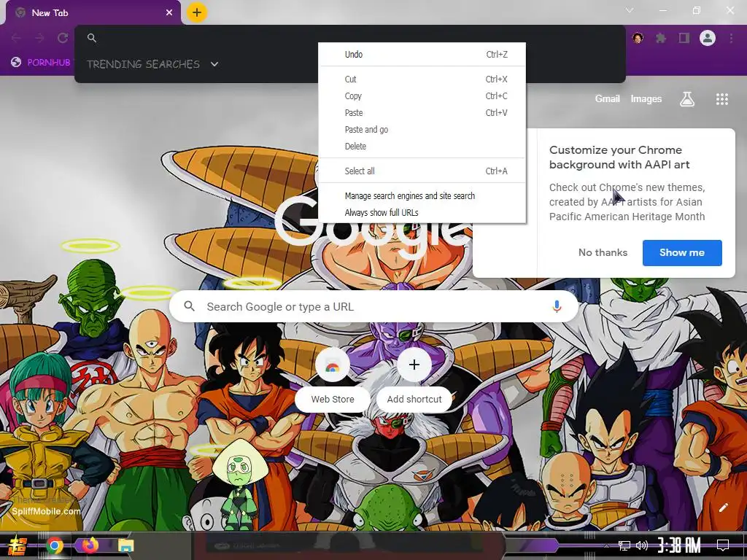Customize Chrome with the pencil icon
Image resolution: width=747 pixels, height=560 pixels.
tap(723, 507)
